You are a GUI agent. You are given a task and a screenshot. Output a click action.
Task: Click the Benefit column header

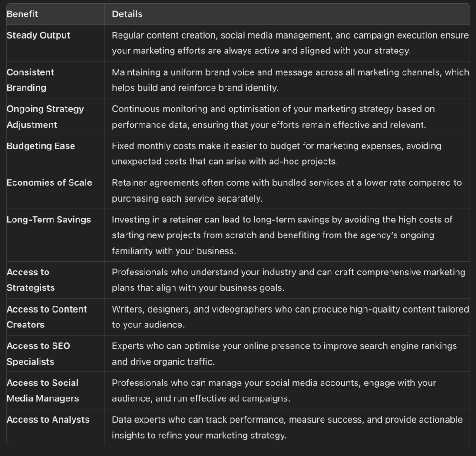(22, 14)
